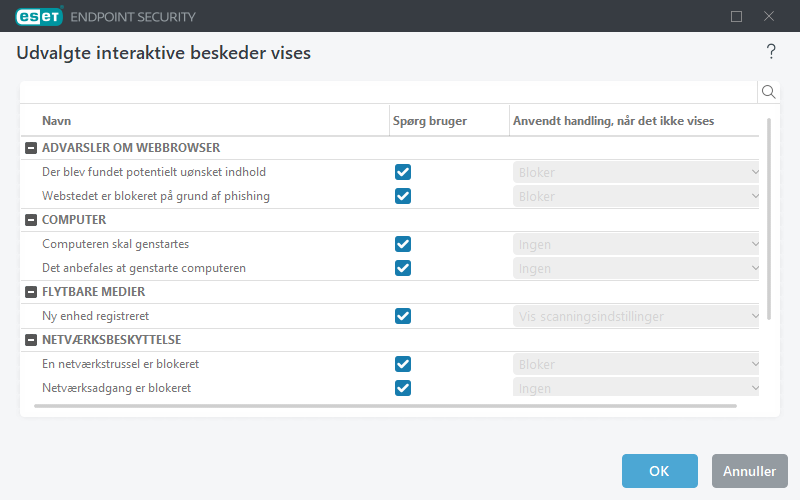This screenshot has width=800, height=500.
Task: Open action dropdown for 'potentielt uønsket indhold' row
Action: coord(636,172)
